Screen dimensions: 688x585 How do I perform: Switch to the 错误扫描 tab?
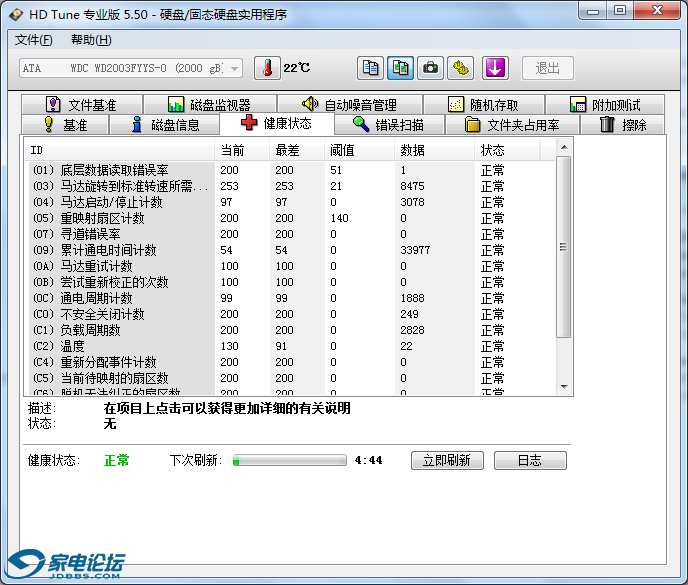[389, 125]
